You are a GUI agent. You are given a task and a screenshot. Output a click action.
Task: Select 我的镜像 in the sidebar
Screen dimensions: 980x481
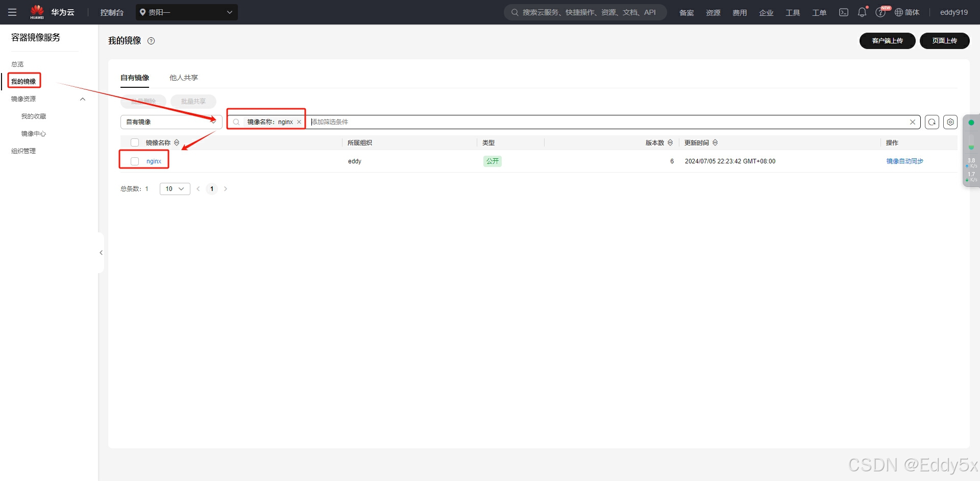(x=23, y=82)
